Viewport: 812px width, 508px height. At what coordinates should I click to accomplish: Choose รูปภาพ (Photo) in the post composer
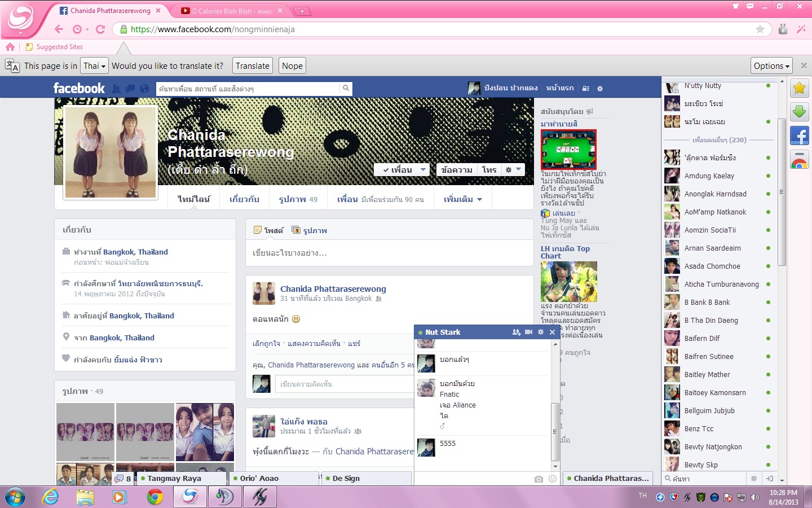[x=310, y=230]
